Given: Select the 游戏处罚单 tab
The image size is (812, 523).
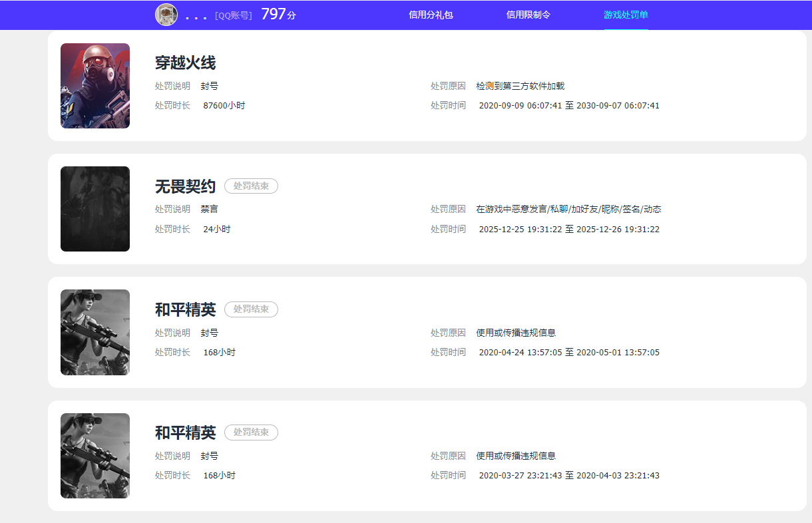Looking at the screenshot, I should [626, 15].
